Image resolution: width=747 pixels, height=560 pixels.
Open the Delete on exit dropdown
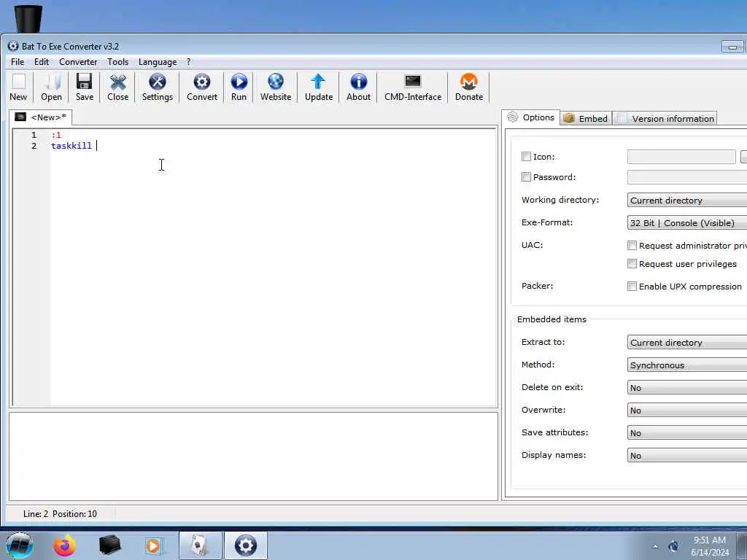(x=687, y=388)
